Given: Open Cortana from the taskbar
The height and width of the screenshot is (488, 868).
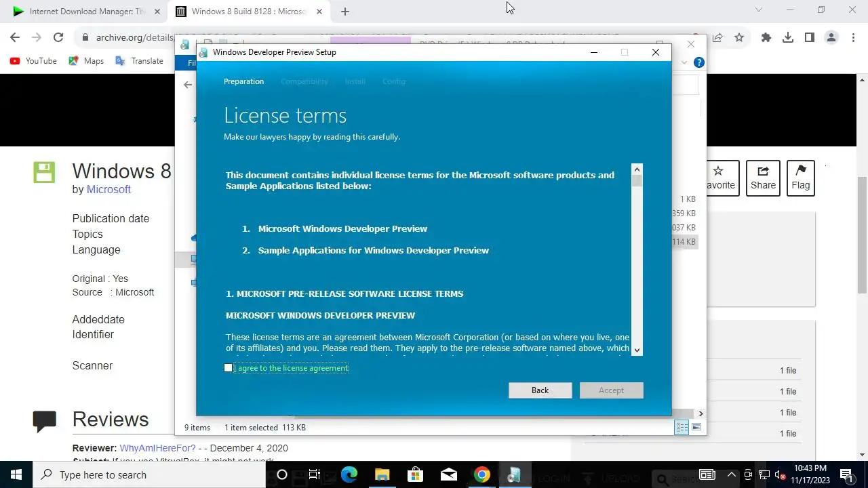Looking at the screenshot, I should 281,474.
